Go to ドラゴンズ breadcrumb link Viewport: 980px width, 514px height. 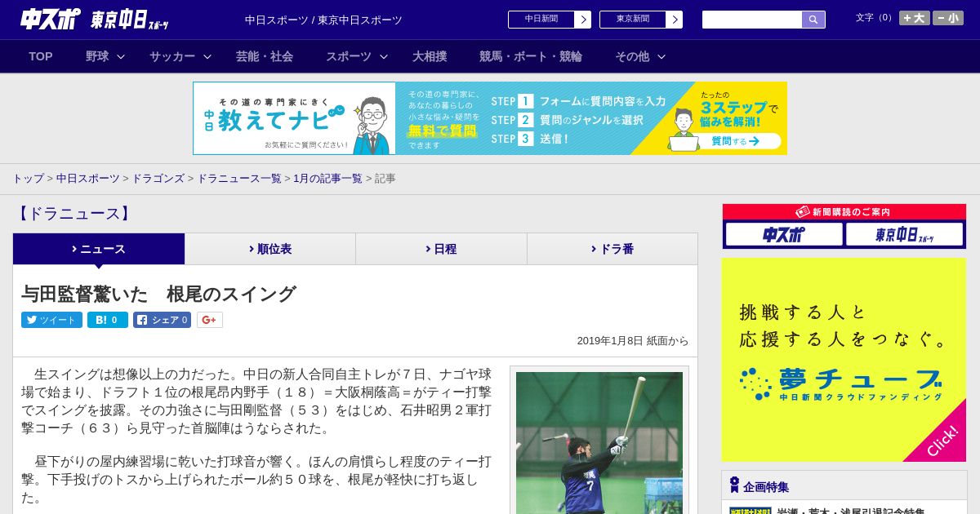pos(158,179)
